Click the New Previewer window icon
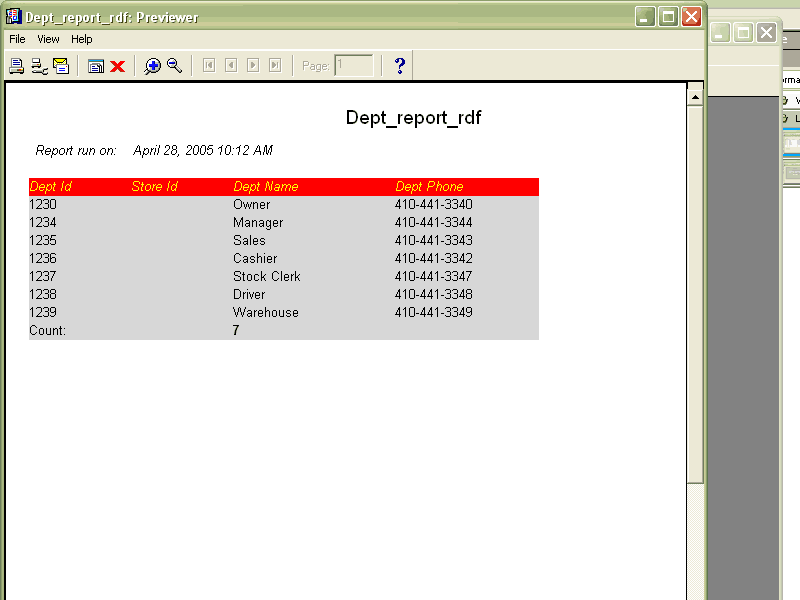The height and width of the screenshot is (600, 800). click(96, 66)
